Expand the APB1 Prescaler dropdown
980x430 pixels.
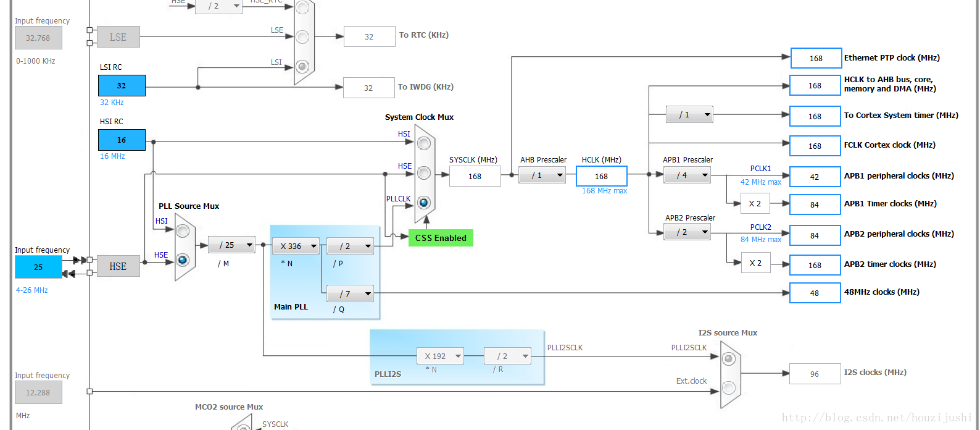(687, 175)
